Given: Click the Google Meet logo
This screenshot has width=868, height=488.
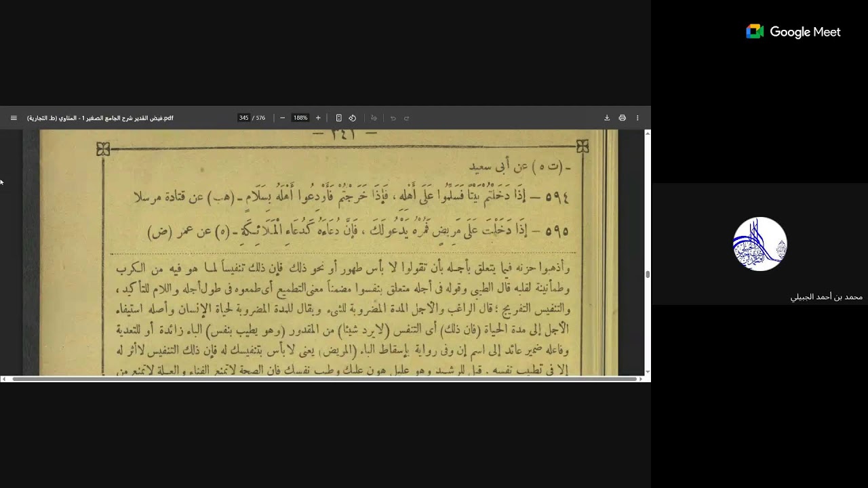Looking at the screenshot, I should pyautogui.click(x=793, y=32).
